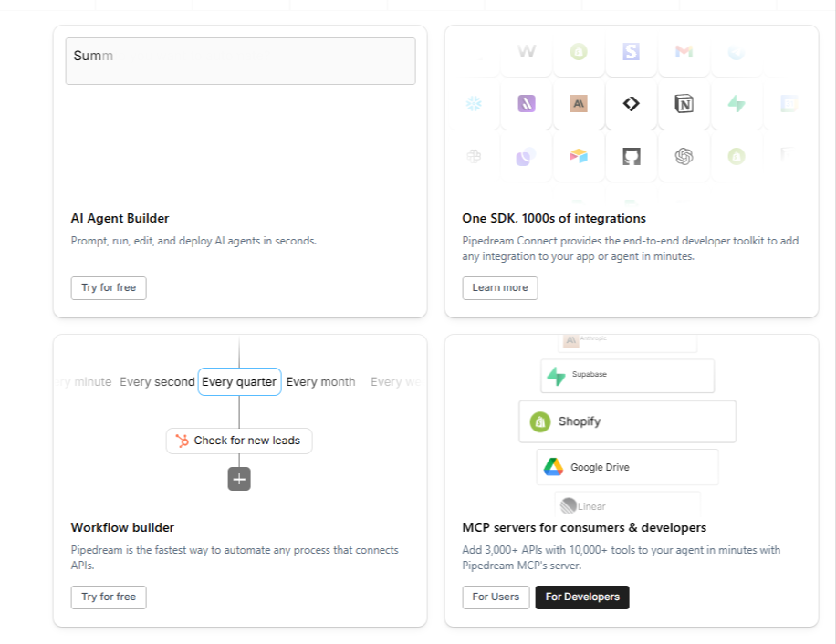Viewport: 836px width, 644px height.
Task: Switch to the For Users tab
Action: pos(496,597)
